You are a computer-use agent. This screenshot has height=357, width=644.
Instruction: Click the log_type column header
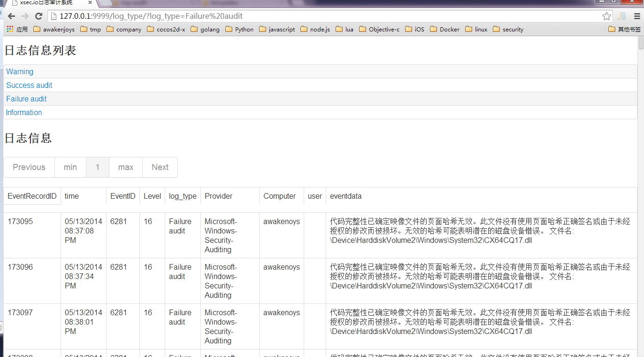tap(183, 196)
